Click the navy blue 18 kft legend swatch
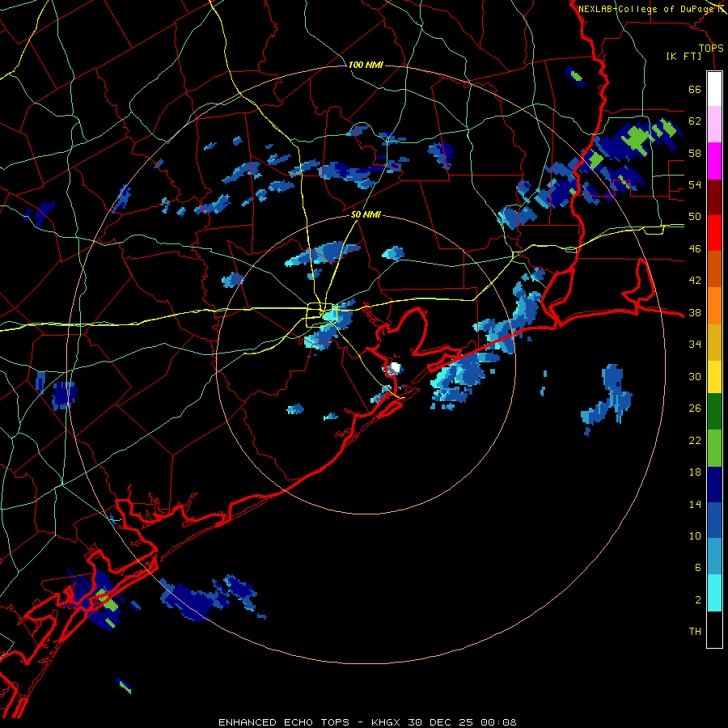This screenshot has width=728, height=728. pyautogui.click(x=714, y=485)
